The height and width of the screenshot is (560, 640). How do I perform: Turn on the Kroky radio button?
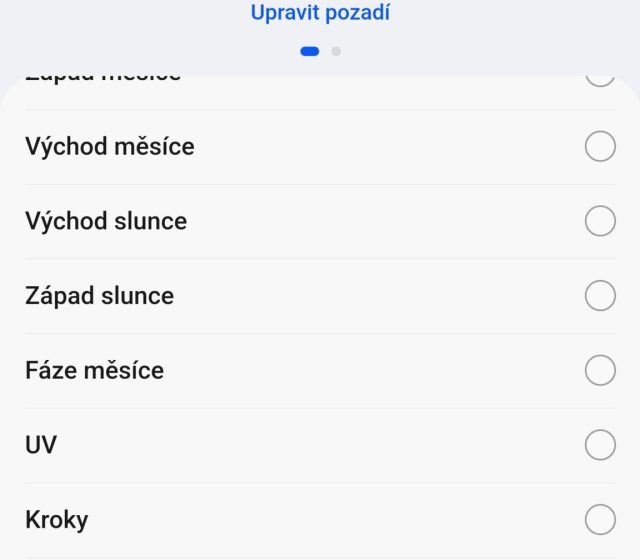pyautogui.click(x=600, y=520)
